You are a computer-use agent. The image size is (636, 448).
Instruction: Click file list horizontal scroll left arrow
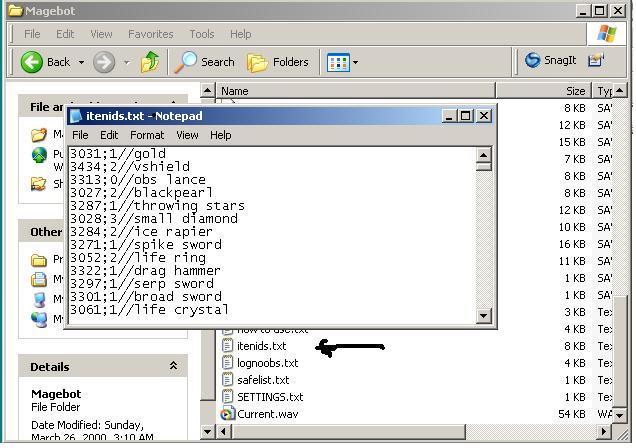click(223, 431)
